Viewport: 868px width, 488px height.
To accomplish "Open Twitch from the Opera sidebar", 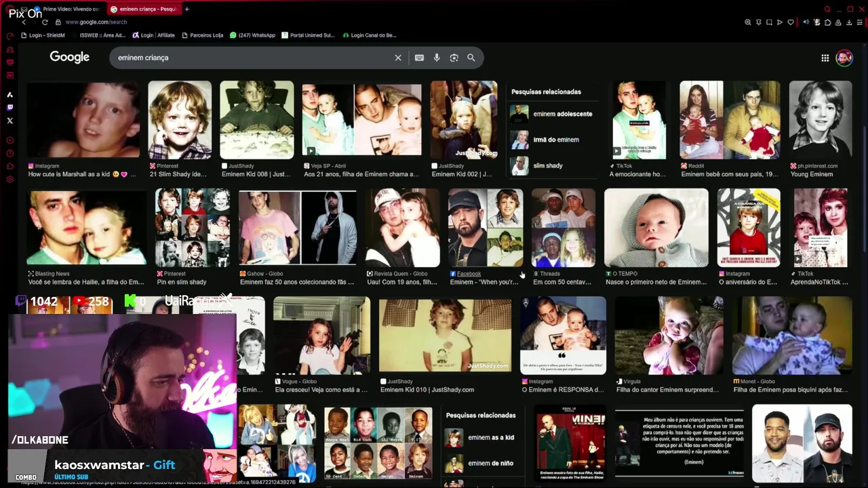I will pyautogui.click(x=9, y=107).
